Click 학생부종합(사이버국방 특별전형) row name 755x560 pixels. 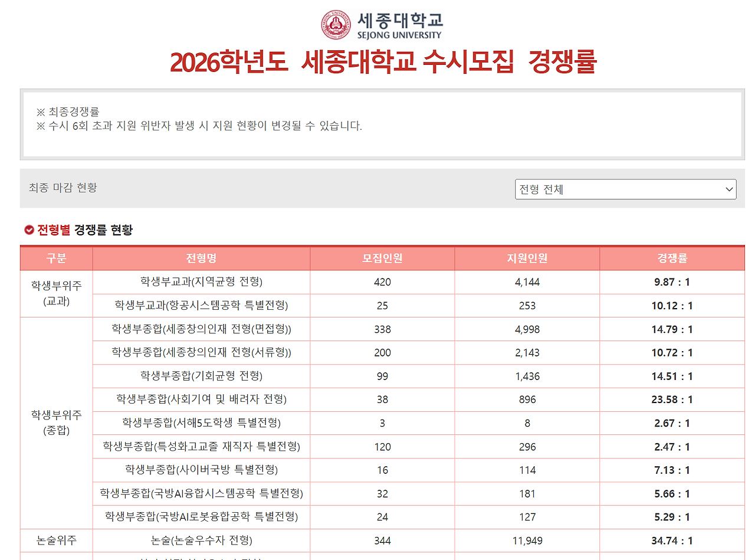pos(201,470)
